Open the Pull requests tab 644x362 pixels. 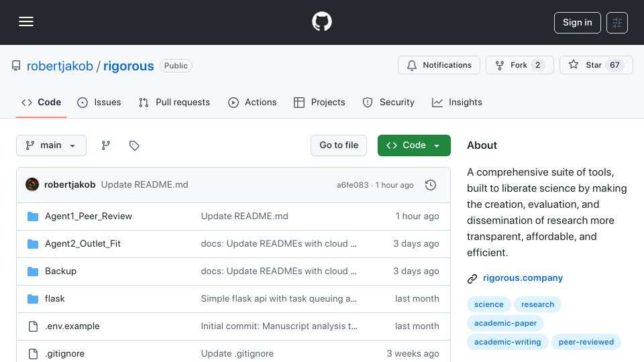point(174,102)
